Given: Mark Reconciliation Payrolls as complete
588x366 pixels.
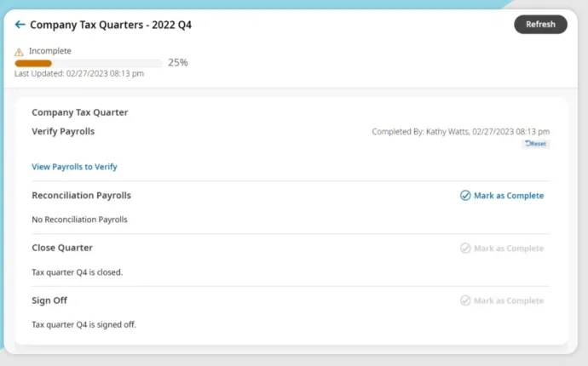Looking at the screenshot, I should (x=508, y=196).
